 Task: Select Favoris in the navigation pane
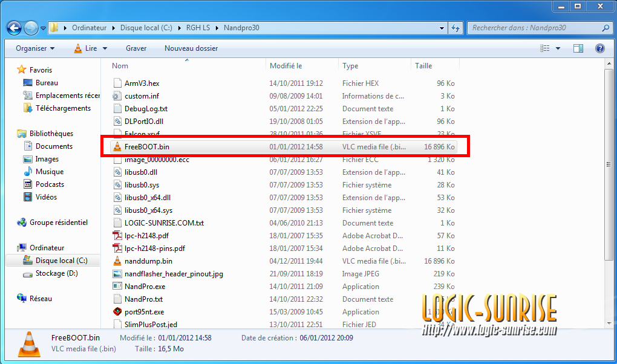pos(34,70)
